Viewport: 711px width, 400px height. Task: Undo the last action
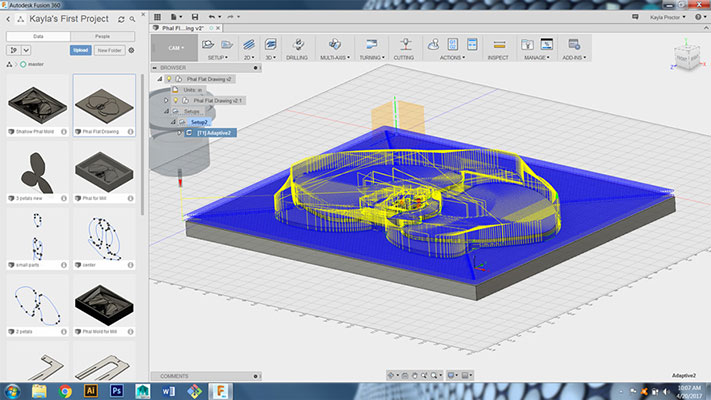pyautogui.click(x=212, y=17)
